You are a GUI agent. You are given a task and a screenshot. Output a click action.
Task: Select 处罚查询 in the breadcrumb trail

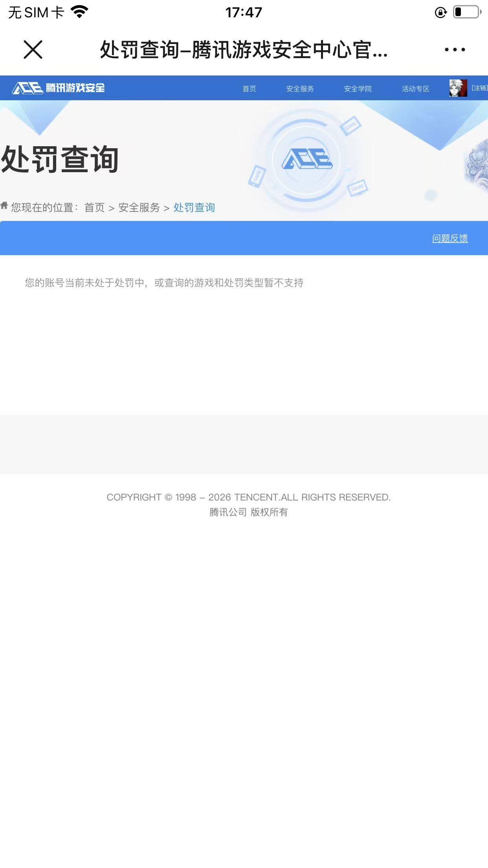194,208
